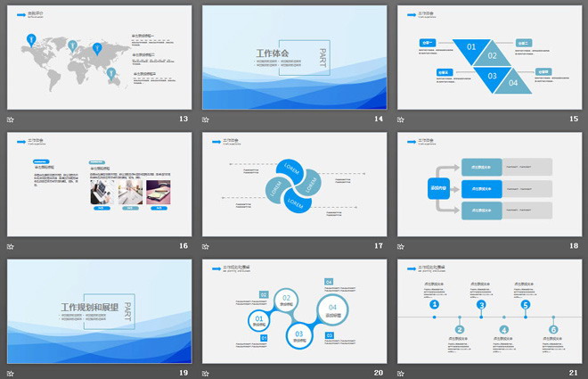Select the 工作体会 section title slide

(294, 57)
